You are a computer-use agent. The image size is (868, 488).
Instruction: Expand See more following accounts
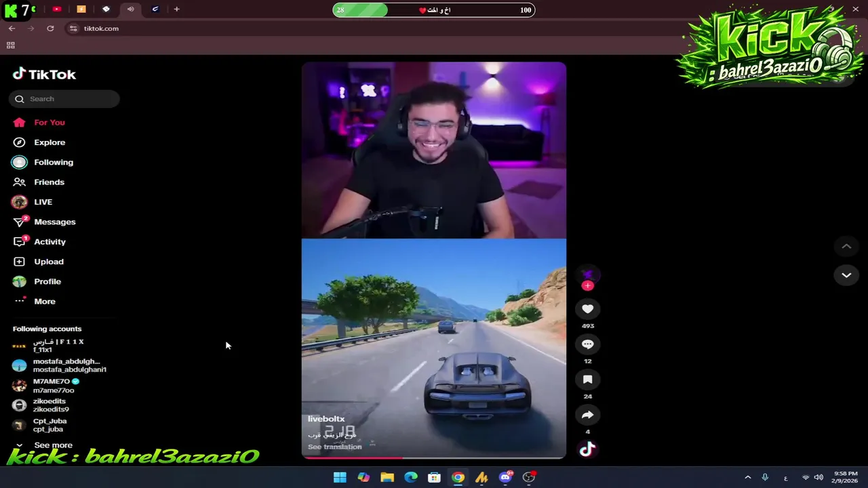[44, 445]
